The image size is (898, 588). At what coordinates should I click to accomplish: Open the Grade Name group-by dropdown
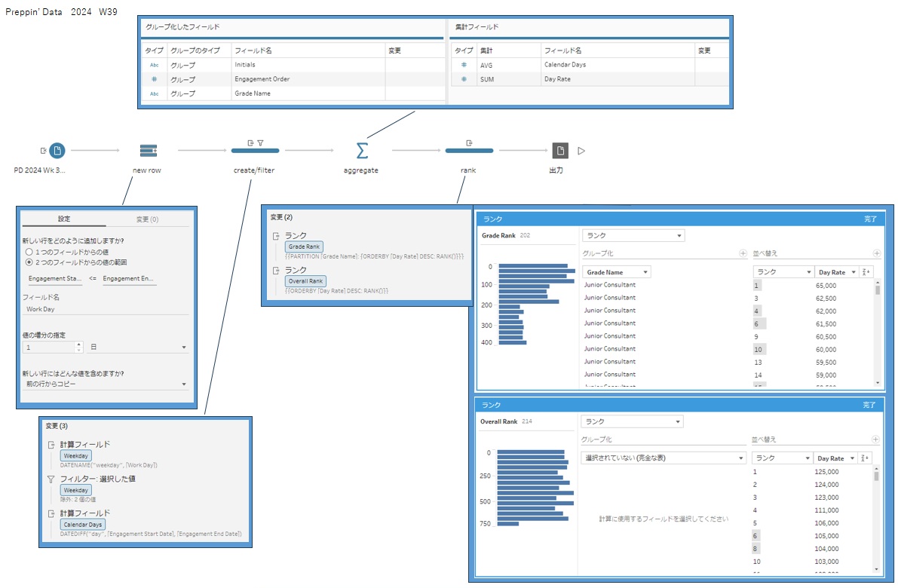(616, 272)
